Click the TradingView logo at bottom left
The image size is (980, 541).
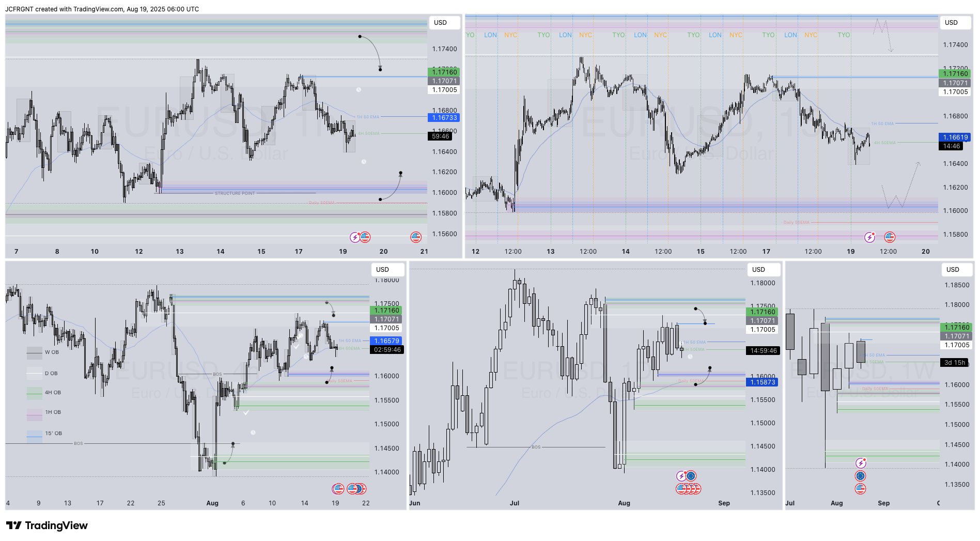coord(46,525)
